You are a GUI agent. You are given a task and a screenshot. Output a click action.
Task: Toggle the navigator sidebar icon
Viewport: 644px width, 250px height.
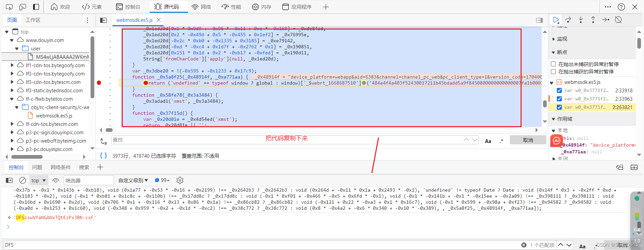point(104,20)
